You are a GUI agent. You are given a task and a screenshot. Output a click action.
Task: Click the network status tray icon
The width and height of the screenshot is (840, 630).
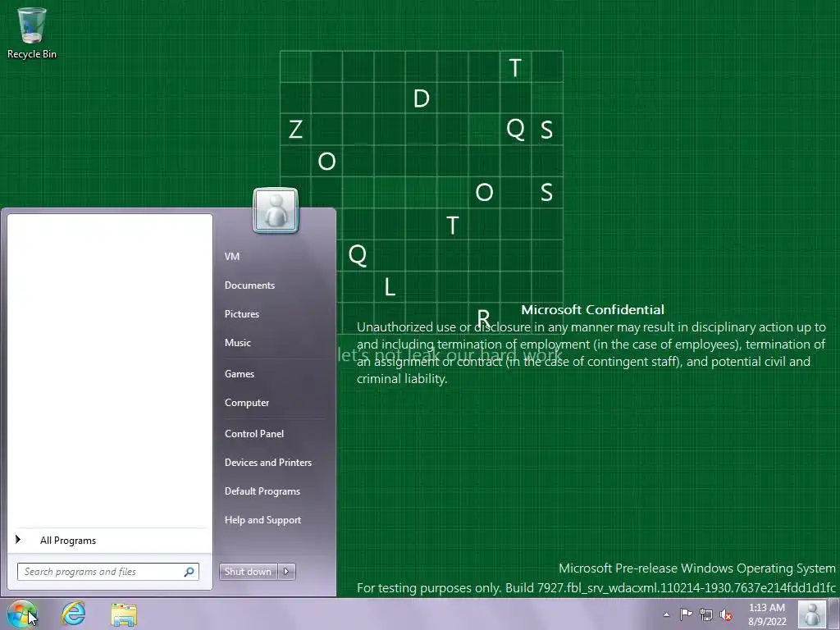tap(706, 614)
